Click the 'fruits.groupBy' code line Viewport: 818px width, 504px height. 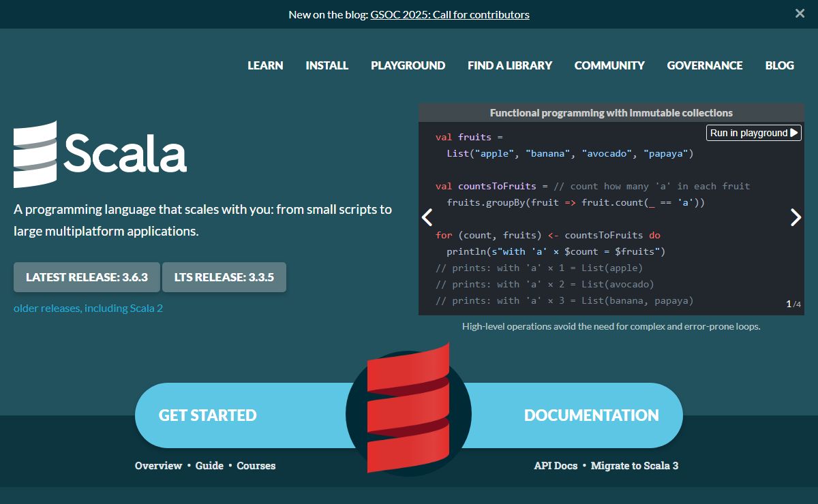(575, 202)
